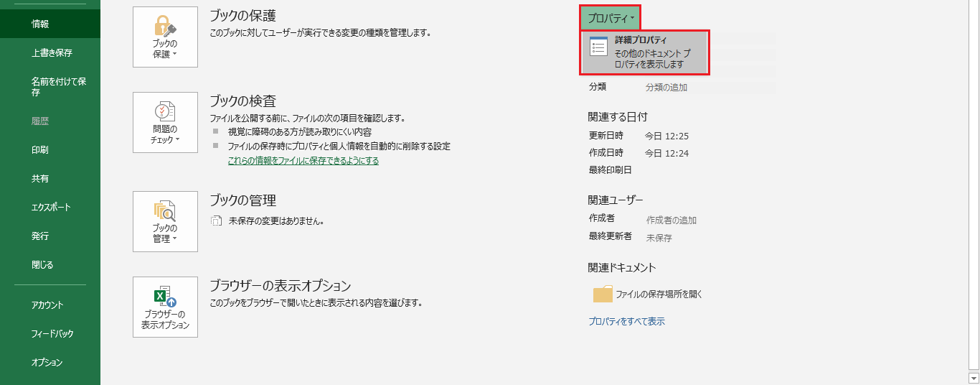The image size is (980, 385).
Task: Click the folder icon under 関連ドキュメント
Action: click(x=603, y=294)
